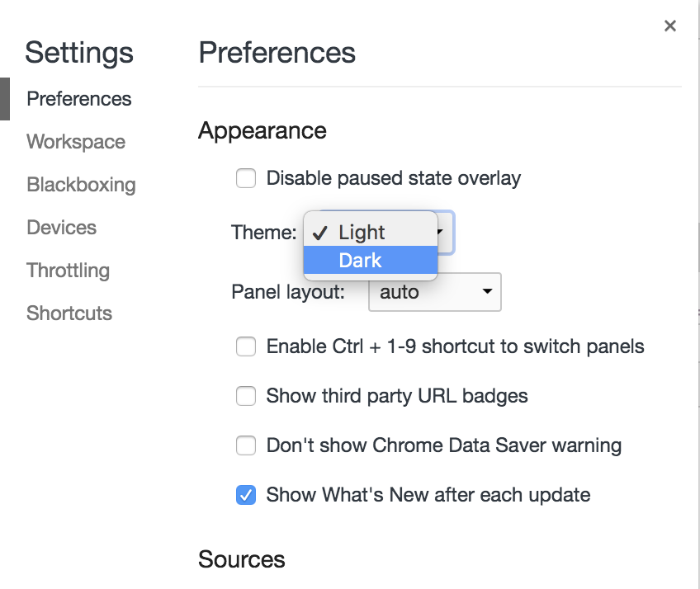Image resolution: width=700 pixels, height=589 pixels.
Task: Show the Shortcuts tab
Action: [69, 313]
